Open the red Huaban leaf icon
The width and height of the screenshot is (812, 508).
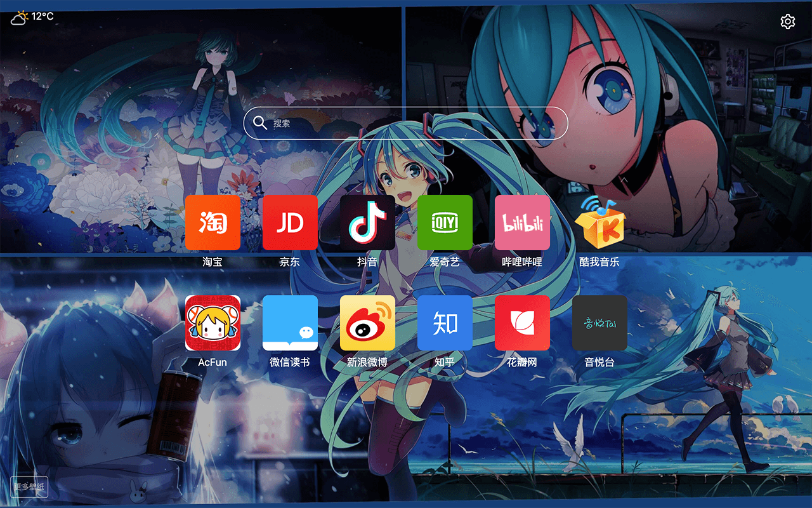pos(522,323)
